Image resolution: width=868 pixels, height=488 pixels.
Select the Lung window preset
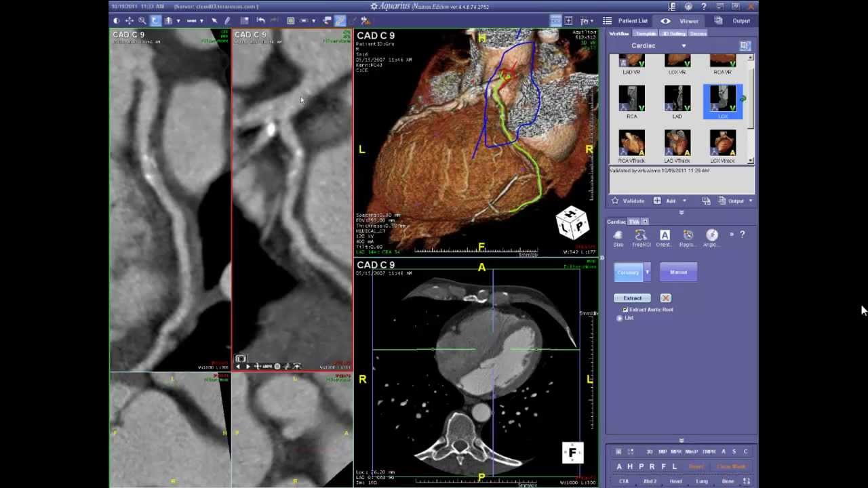[702, 481]
